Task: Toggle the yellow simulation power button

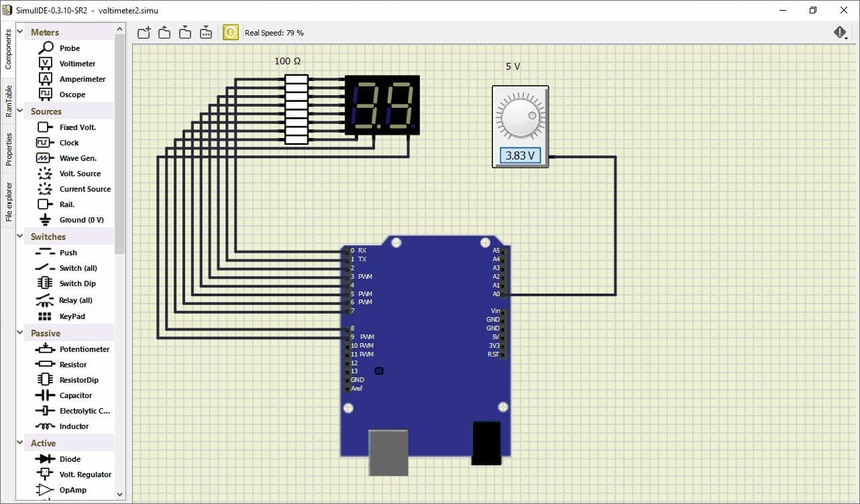Action: point(230,33)
